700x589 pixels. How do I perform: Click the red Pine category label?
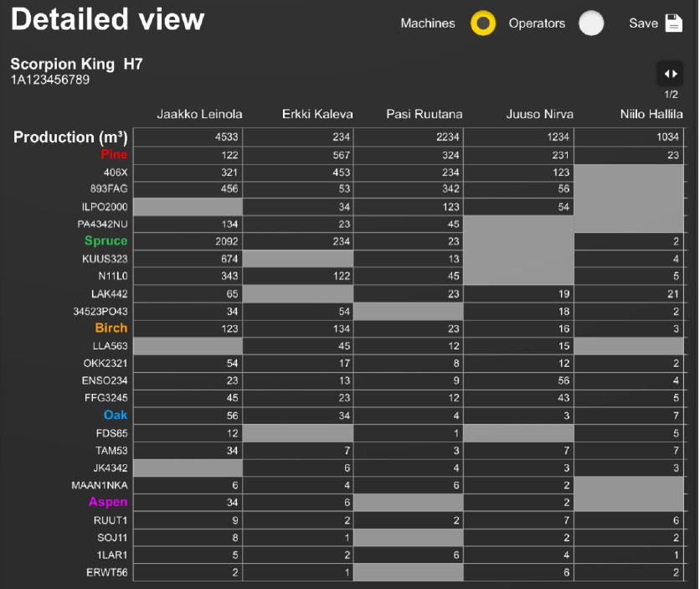coord(114,154)
